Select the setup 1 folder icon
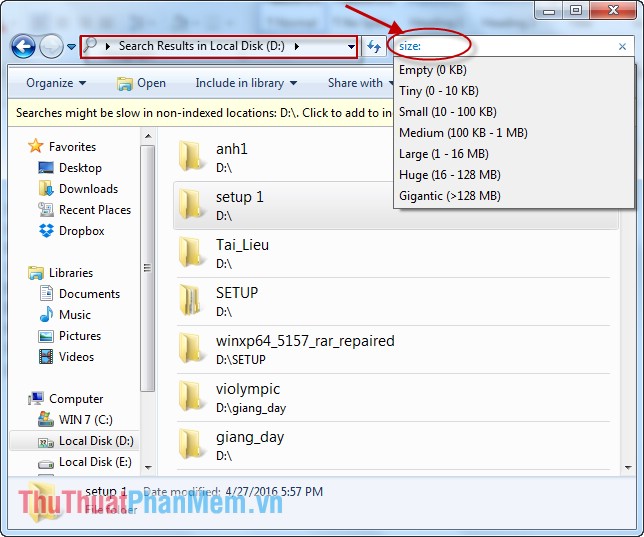Image resolution: width=644 pixels, height=537 pixels. coord(191,204)
